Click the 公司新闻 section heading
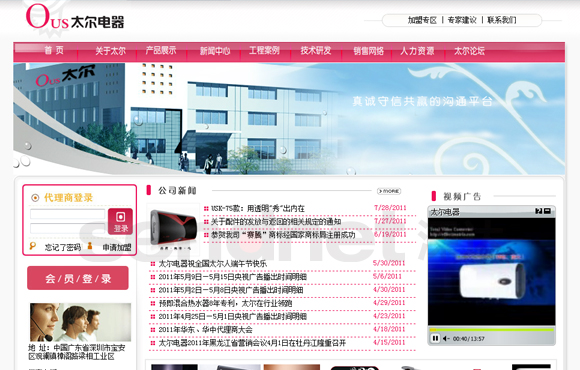 pos(177,191)
